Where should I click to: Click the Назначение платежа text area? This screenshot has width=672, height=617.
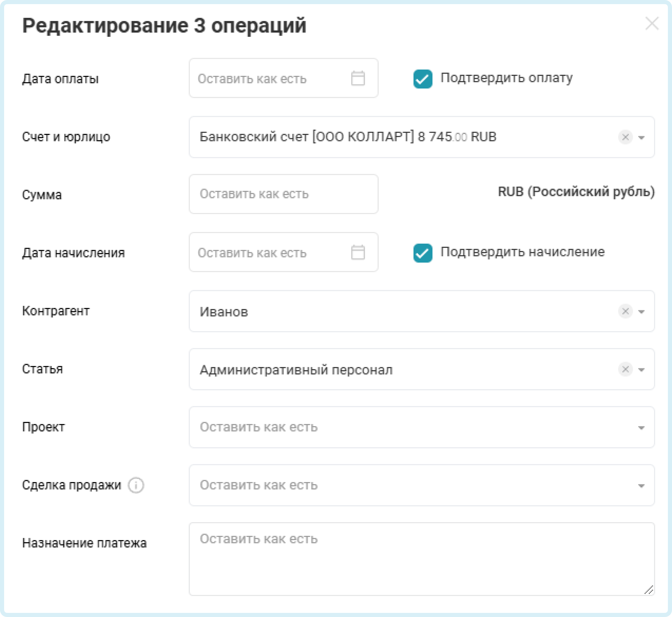click(421, 559)
